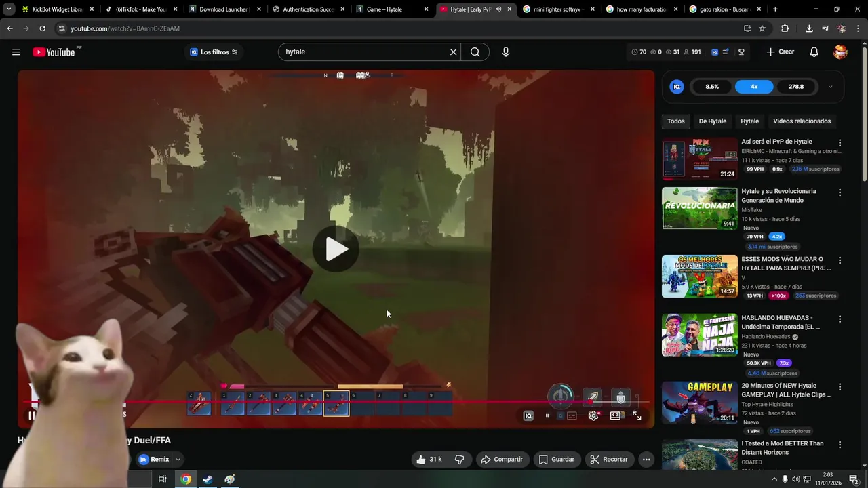Click the round IQ logo in sidebar panel
868x488 pixels.
coord(677,87)
